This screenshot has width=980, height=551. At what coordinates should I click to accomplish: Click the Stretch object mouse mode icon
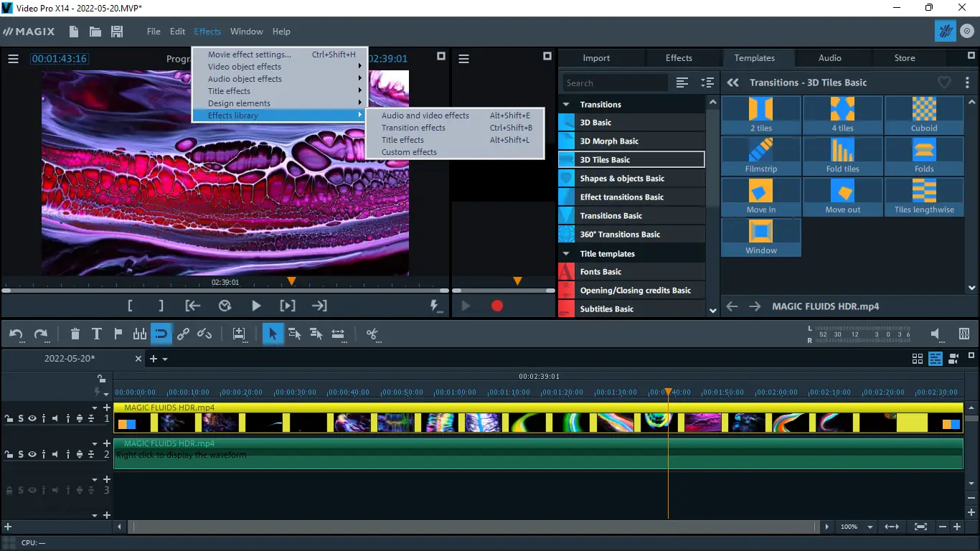pyautogui.click(x=338, y=334)
